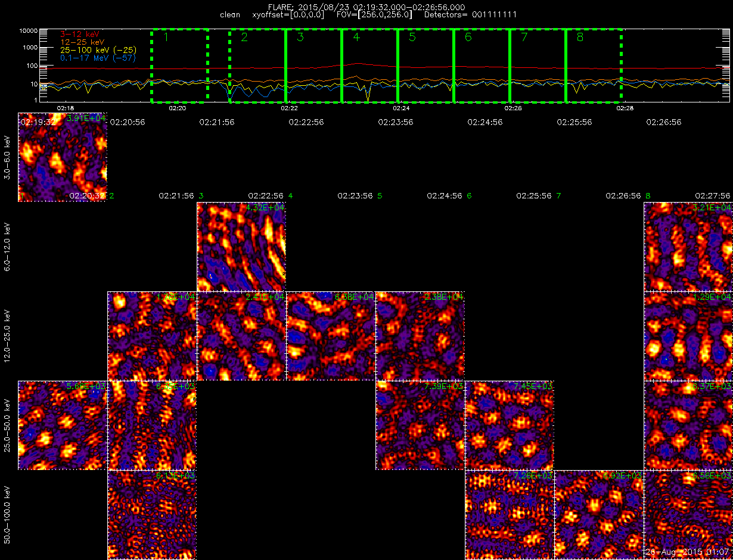Select the 25.0-50.0 keV image labeled 7.39E+03
Screen dimensions: 733x560
click(x=420, y=425)
